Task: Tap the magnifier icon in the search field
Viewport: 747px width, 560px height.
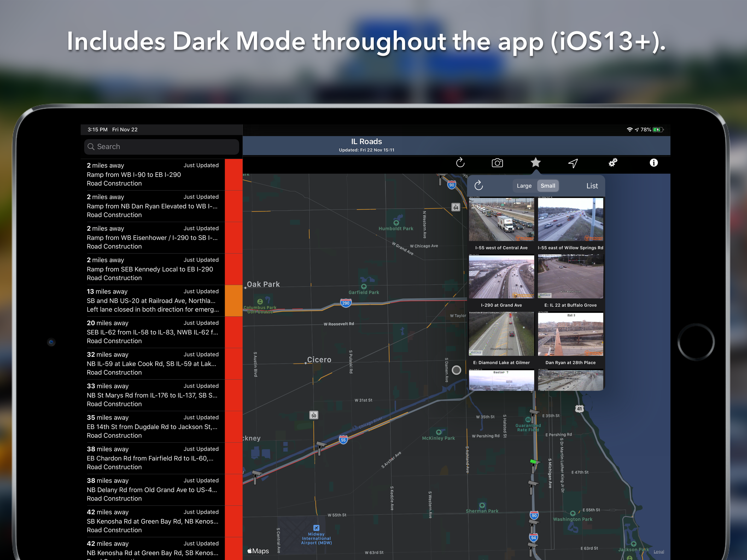Action: pyautogui.click(x=91, y=147)
